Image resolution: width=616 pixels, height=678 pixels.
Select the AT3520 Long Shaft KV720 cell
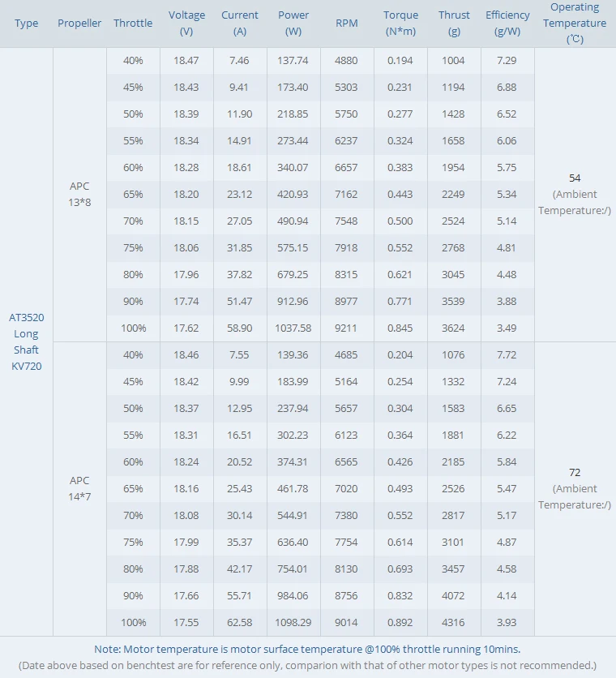pyautogui.click(x=26, y=341)
